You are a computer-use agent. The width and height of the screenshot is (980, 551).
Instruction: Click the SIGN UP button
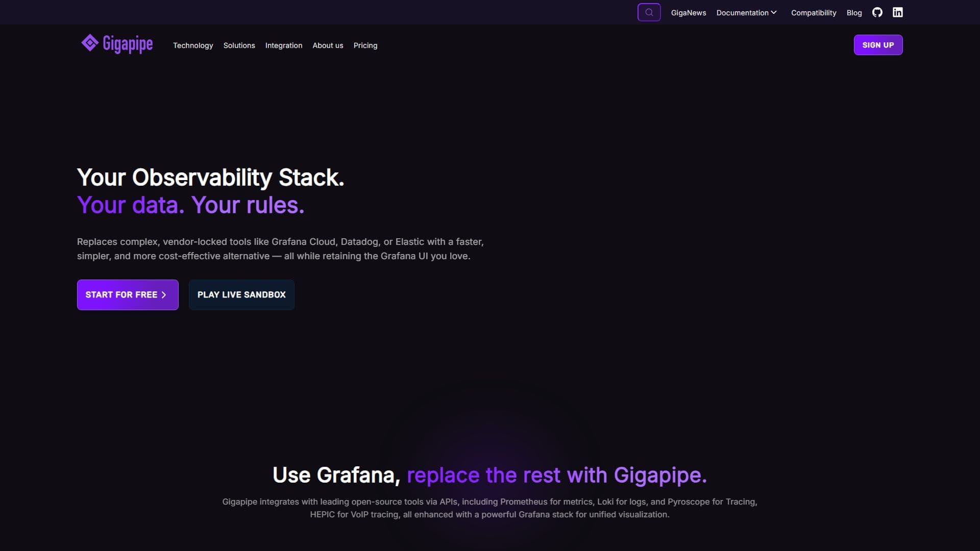tap(878, 45)
